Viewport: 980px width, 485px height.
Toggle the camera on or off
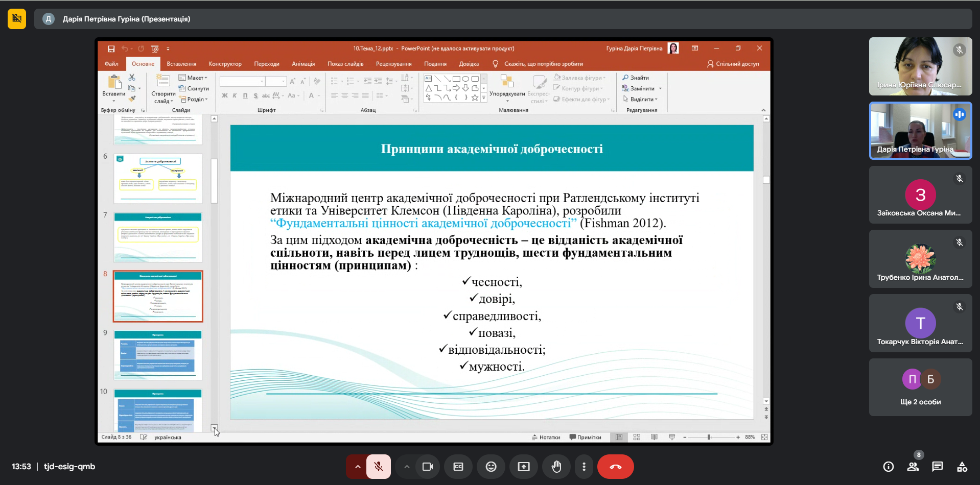click(x=428, y=467)
